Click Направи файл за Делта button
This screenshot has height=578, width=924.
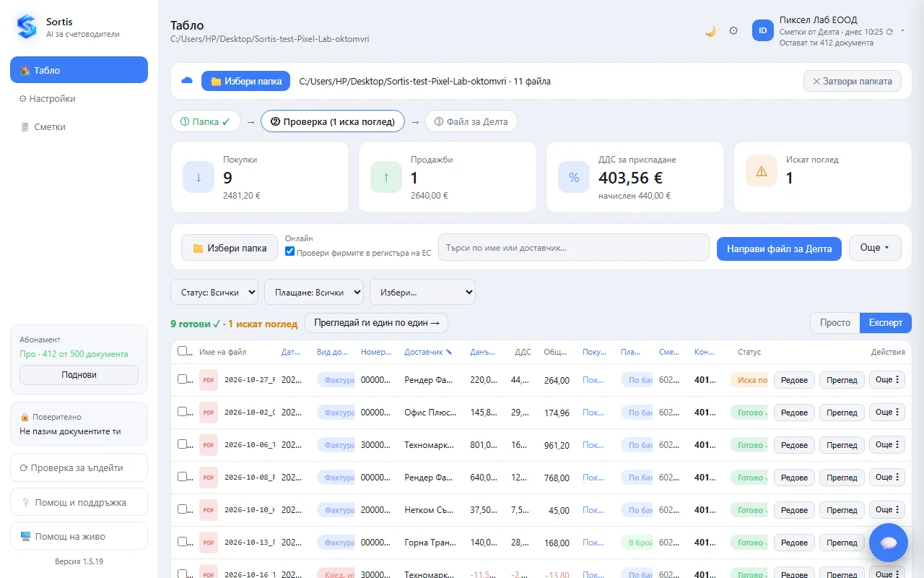tap(779, 249)
